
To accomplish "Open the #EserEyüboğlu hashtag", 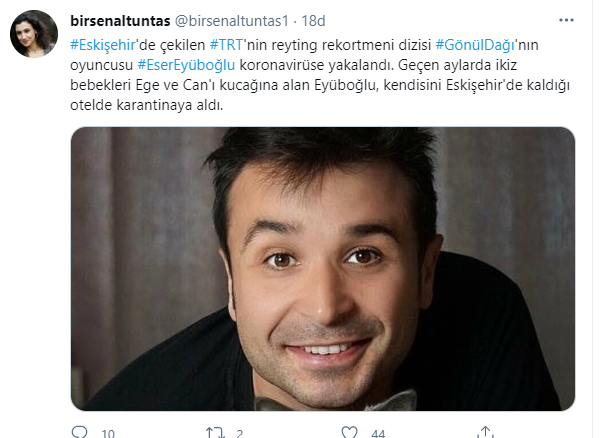I will point(186,65).
